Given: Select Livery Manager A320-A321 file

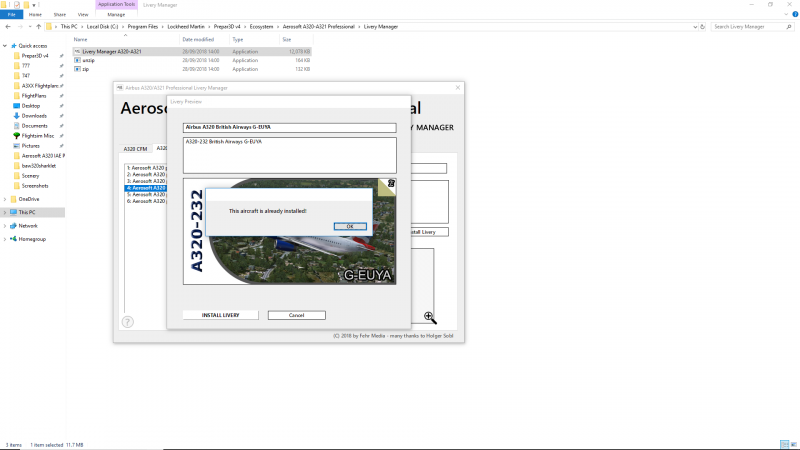Looking at the screenshot, I should [192, 52].
